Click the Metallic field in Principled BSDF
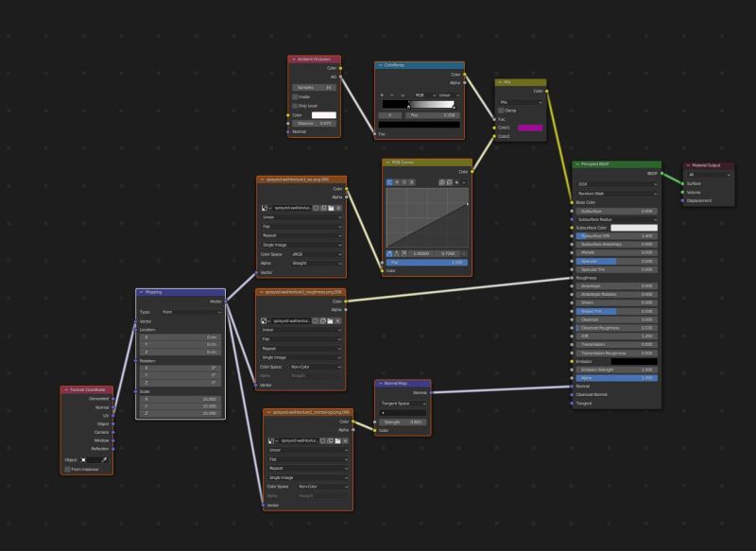Image resolution: width=756 pixels, height=551 pixels. pos(617,252)
